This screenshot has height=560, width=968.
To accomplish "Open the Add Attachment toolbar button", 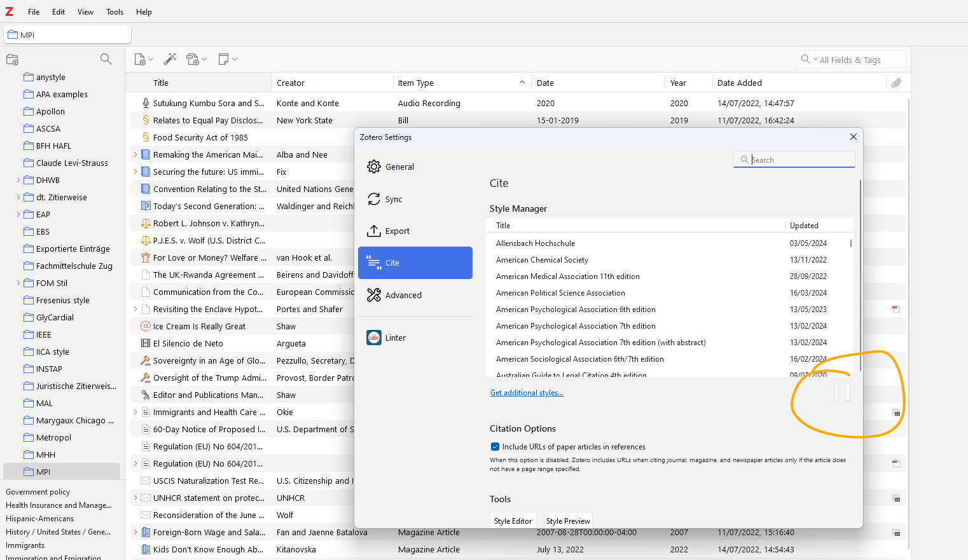I will [x=196, y=59].
